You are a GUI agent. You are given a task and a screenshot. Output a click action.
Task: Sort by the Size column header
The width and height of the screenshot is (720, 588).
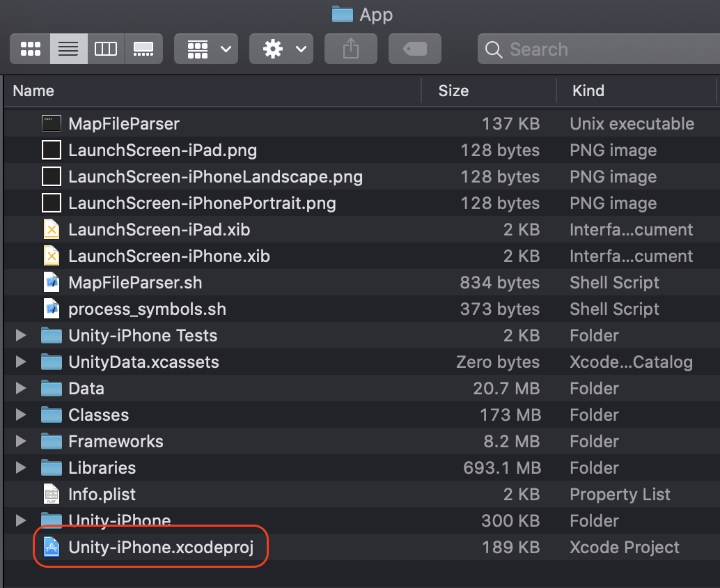[x=453, y=91]
